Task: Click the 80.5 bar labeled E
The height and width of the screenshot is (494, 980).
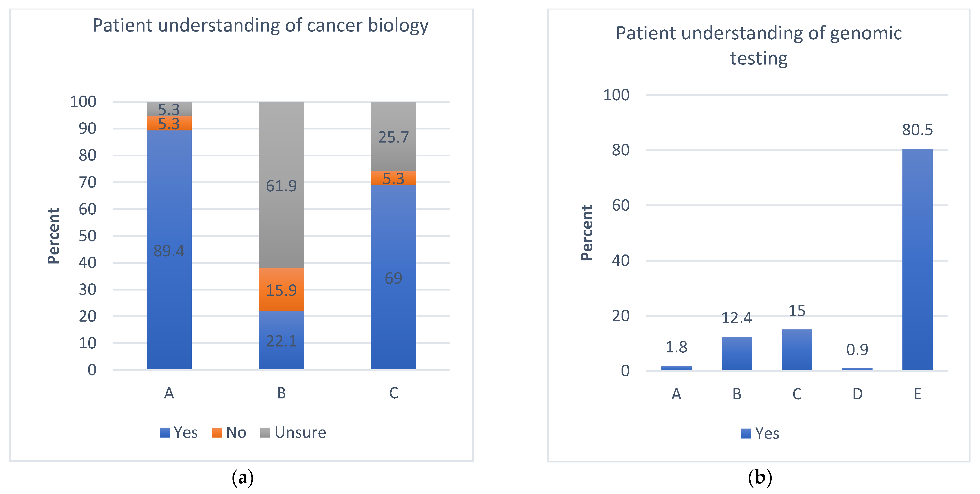Action: (x=917, y=260)
